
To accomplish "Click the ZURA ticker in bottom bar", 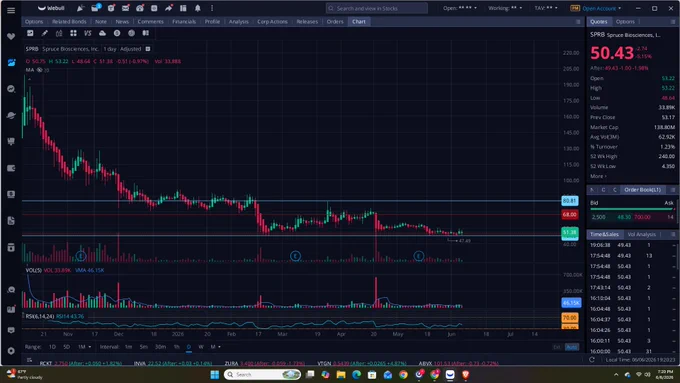I will (x=232, y=363).
